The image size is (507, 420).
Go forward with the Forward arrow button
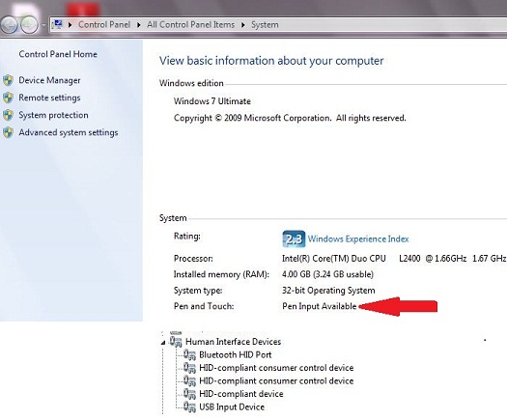29,24
